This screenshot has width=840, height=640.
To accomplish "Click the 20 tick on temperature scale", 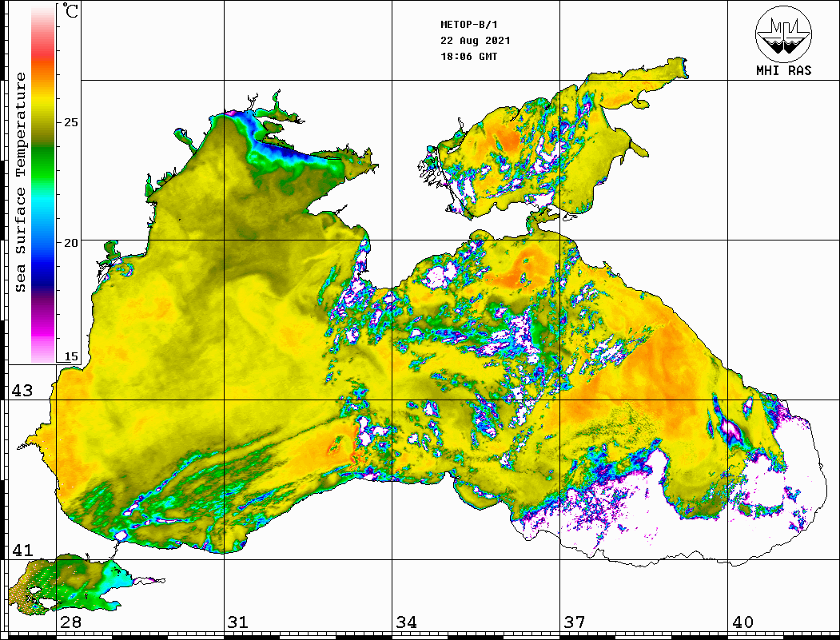I will coord(71,243).
